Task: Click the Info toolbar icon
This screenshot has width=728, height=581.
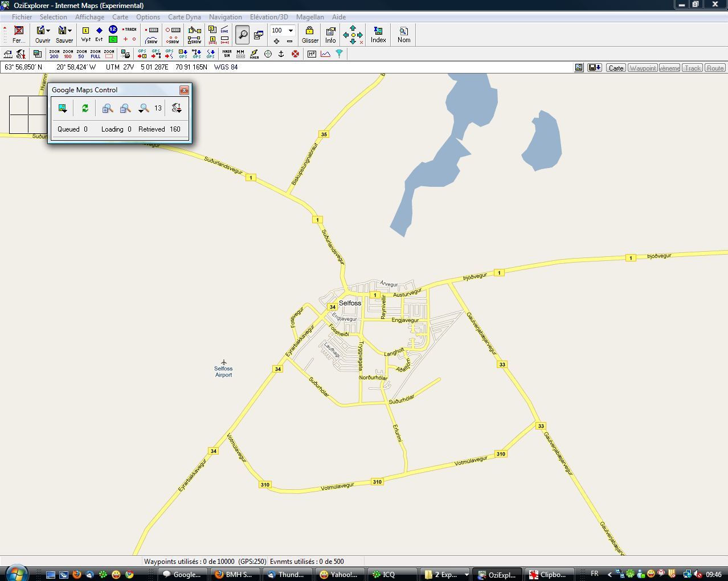Action: click(x=330, y=34)
